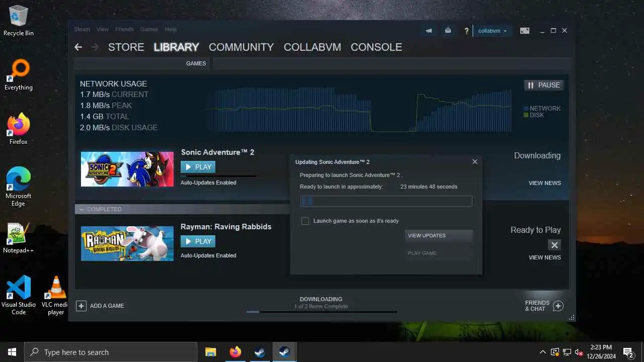Open File Explorer from the taskbar

(x=211, y=352)
